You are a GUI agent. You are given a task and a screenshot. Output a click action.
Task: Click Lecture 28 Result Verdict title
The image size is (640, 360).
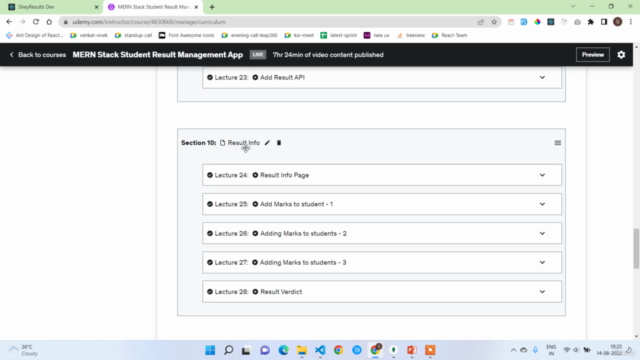click(281, 292)
